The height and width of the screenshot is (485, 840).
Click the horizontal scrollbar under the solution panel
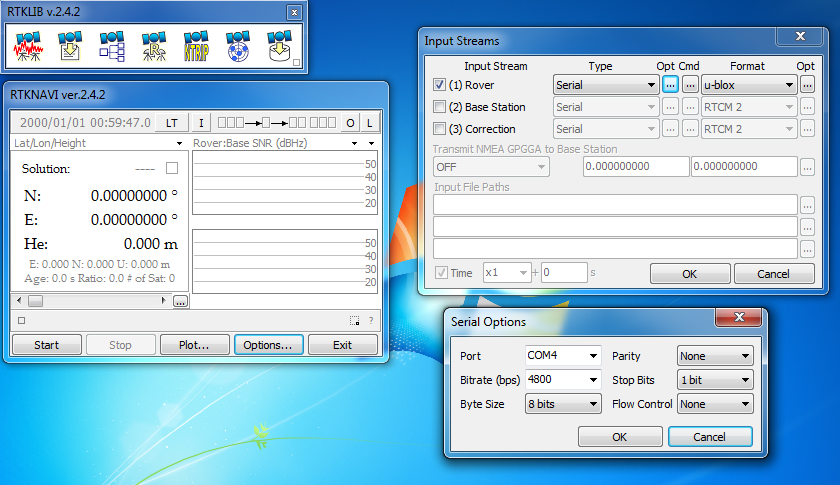[95, 300]
